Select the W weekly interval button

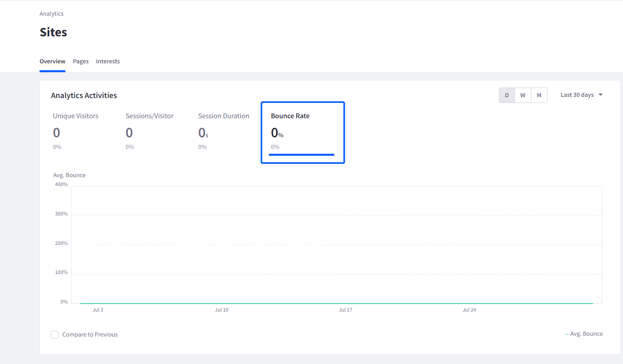click(523, 95)
